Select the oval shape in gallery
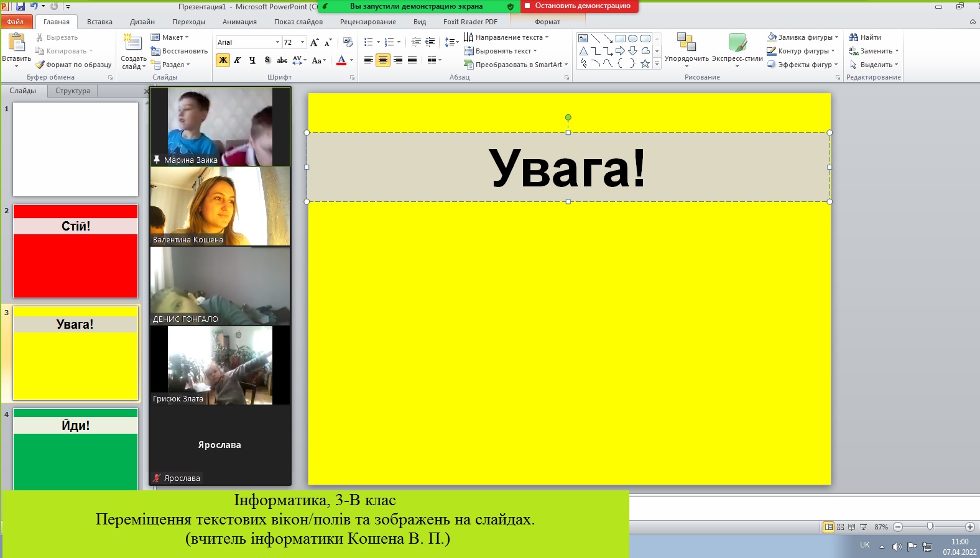Viewport: 980px width, 558px height. pos(632,39)
